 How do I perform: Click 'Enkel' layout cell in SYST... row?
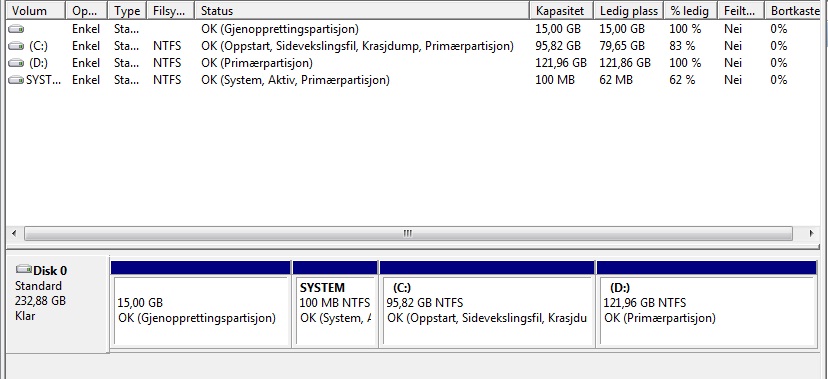coord(86,80)
